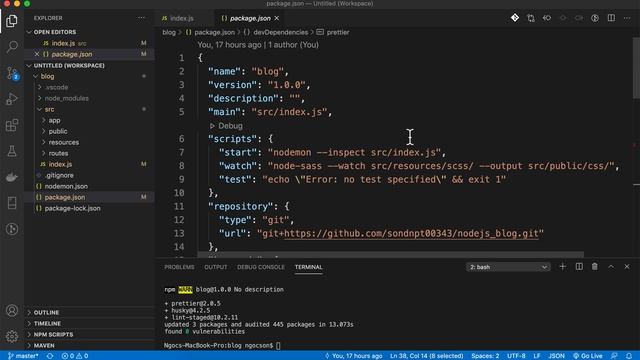Click the Explorer more actions ellipsis
Image resolution: width=640 pixels, height=360 pixels.
(141, 18)
